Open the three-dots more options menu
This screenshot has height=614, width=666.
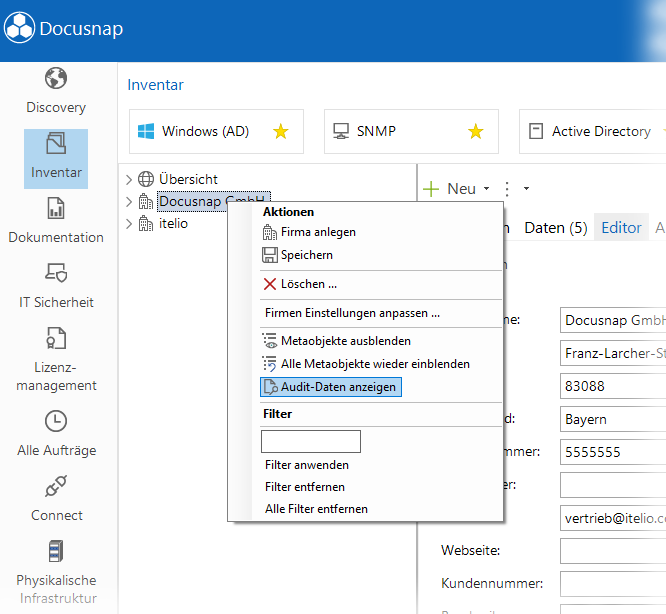click(x=507, y=189)
